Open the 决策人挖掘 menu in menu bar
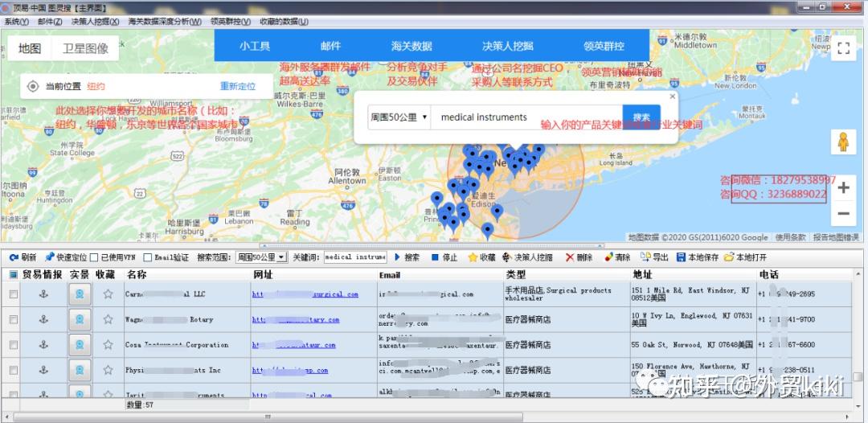 pos(94,21)
